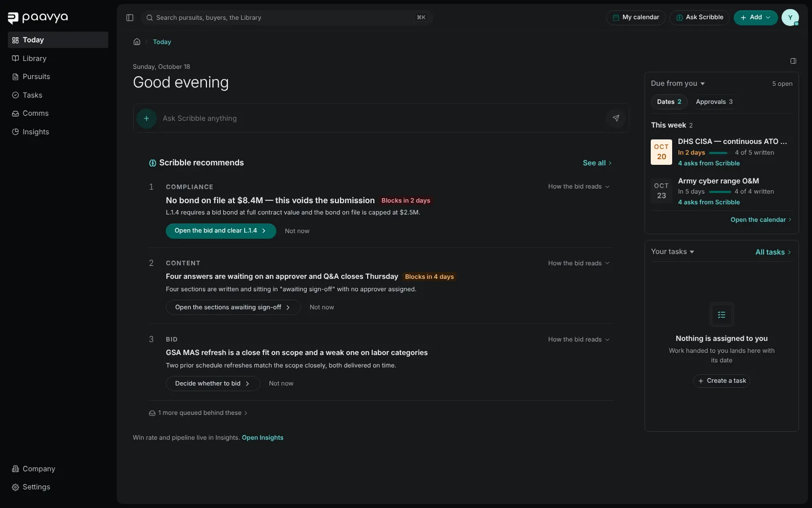
Task: Click the Create a task button
Action: 722,381
